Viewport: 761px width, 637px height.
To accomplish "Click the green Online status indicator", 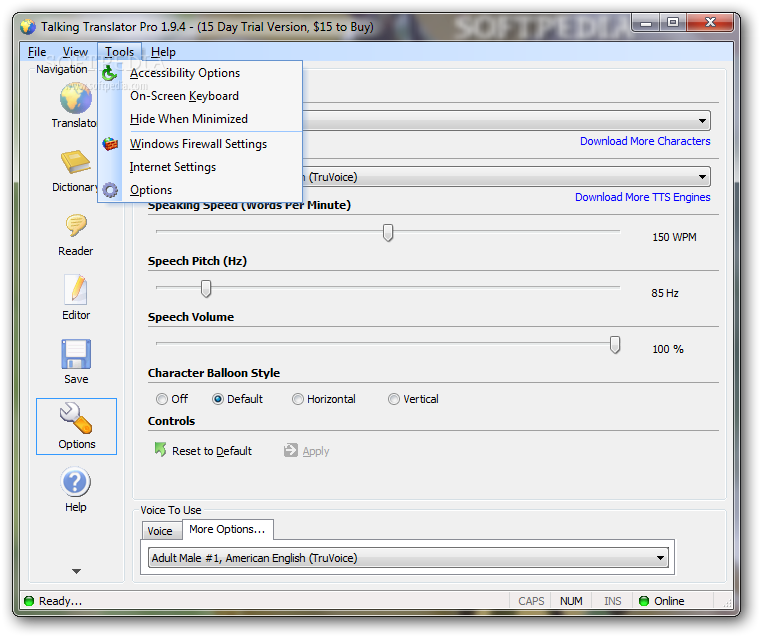I will click(x=644, y=601).
